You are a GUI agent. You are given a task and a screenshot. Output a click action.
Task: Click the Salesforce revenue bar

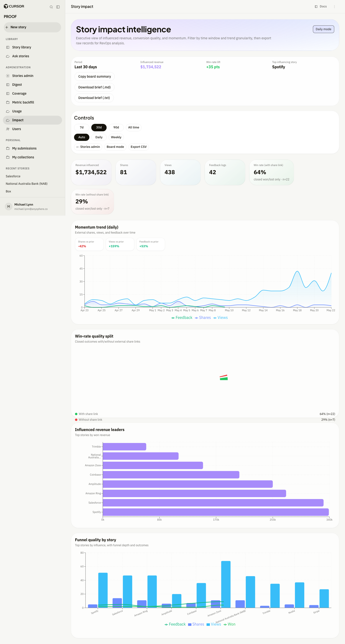[213, 503]
